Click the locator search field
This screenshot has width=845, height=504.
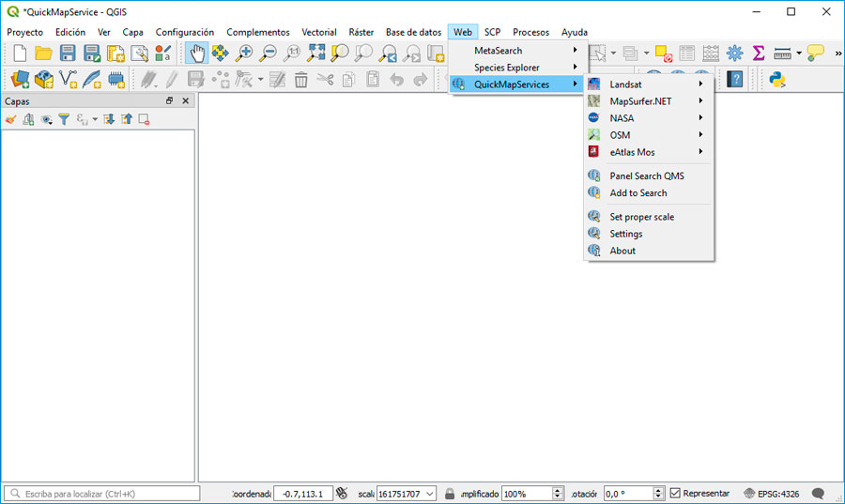pos(101,494)
